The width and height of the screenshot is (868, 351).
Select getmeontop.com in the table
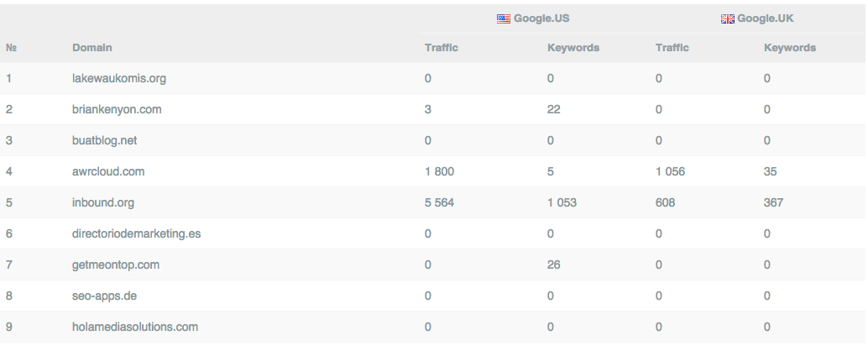116,265
